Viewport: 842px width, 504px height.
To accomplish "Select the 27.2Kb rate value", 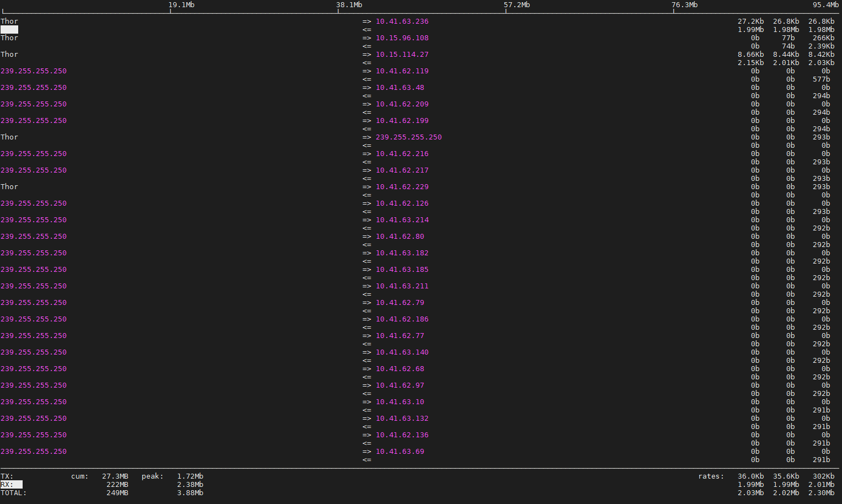I will click(x=751, y=22).
